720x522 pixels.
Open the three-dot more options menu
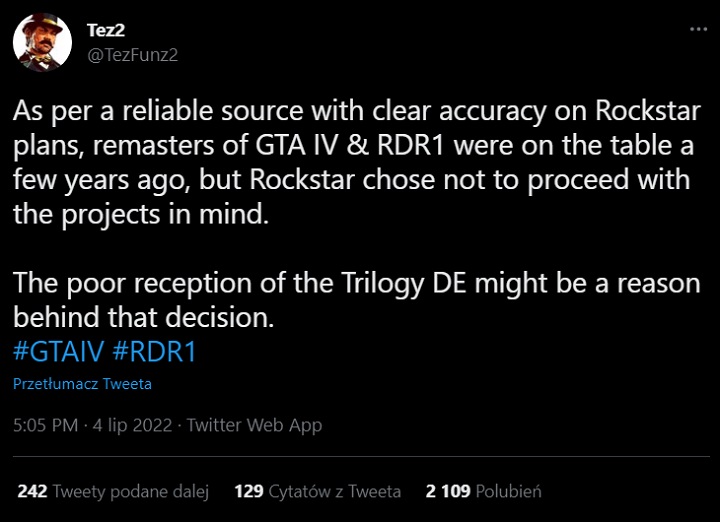tap(697, 30)
